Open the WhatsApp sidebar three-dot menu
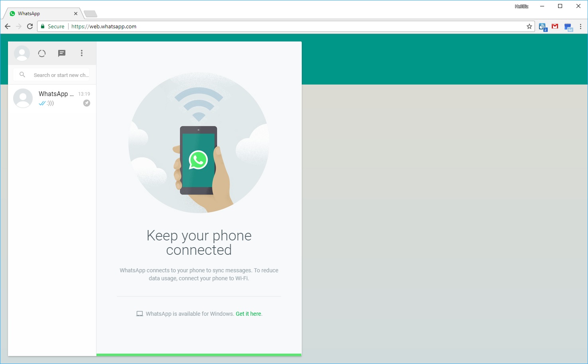 pos(82,53)
